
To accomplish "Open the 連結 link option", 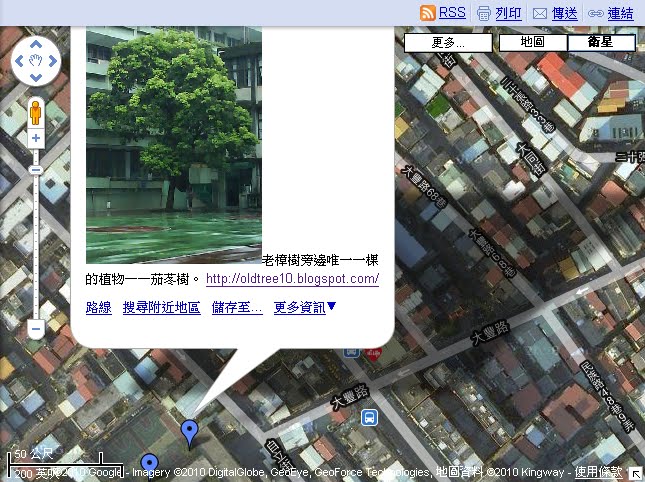I will pos(620,14).
